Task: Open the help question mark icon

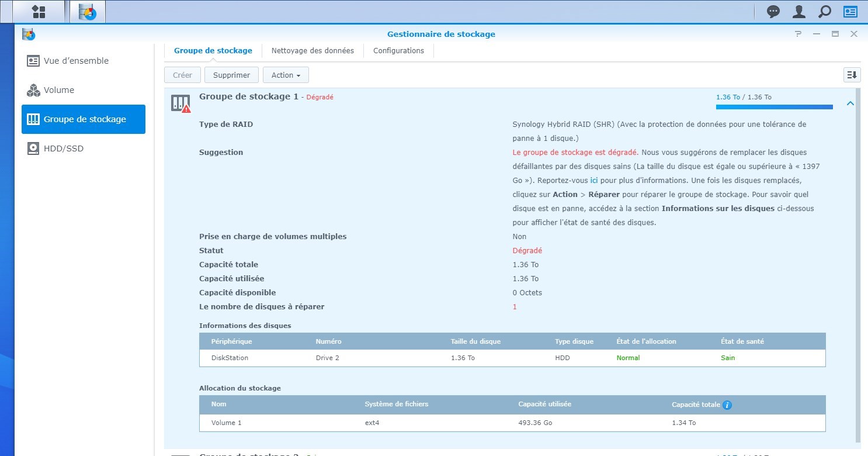Action: (798, 34)
